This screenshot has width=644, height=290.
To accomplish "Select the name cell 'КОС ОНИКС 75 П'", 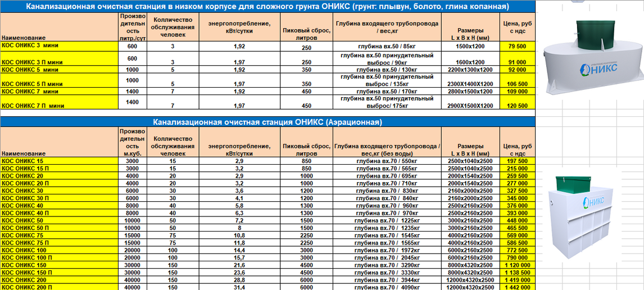I will [59, 243].
